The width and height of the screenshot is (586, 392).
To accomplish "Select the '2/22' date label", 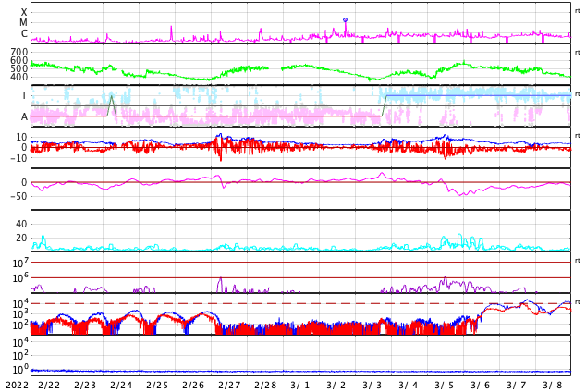I will 49,386.
